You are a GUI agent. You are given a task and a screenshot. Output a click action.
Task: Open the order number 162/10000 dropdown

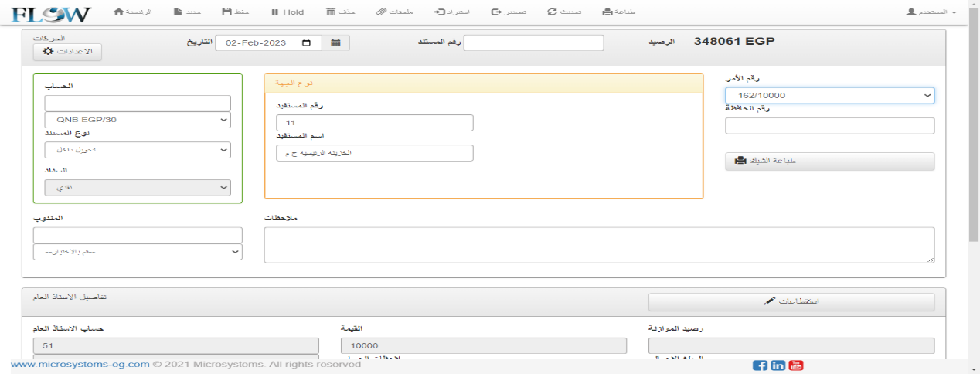pos(829,95)
